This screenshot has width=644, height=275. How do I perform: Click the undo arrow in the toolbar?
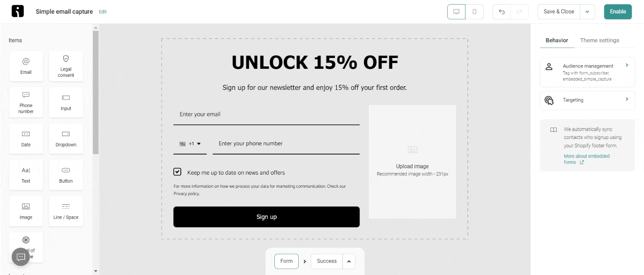501,12
